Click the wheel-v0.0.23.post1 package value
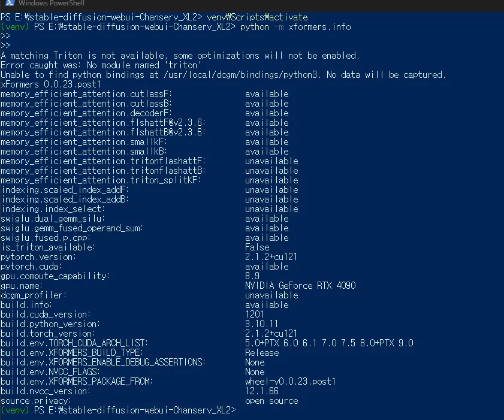 [x=290, y=382]
